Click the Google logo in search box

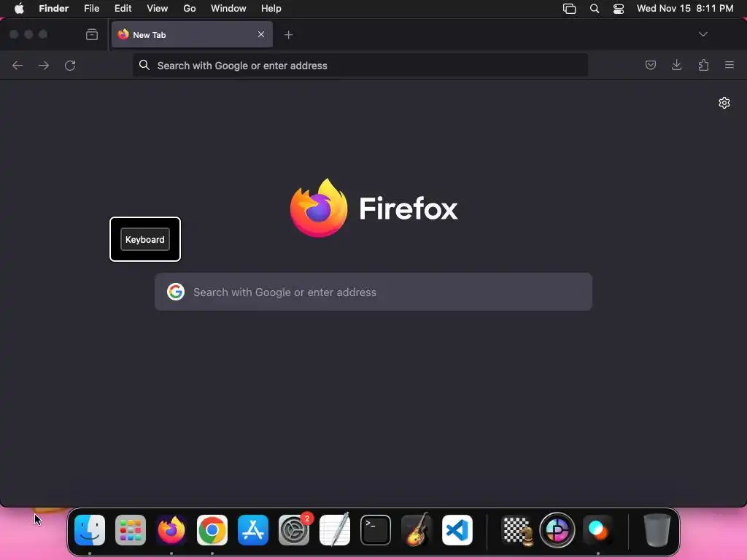[x=176, y=292]
